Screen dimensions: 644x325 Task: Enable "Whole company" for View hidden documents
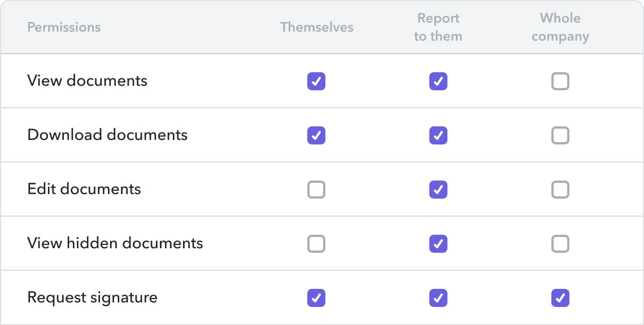560,244
